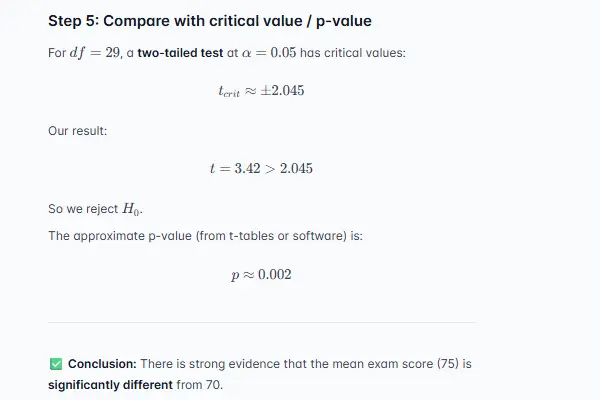Click the green checkmark icon beside Conclusion

coord(55,362)
